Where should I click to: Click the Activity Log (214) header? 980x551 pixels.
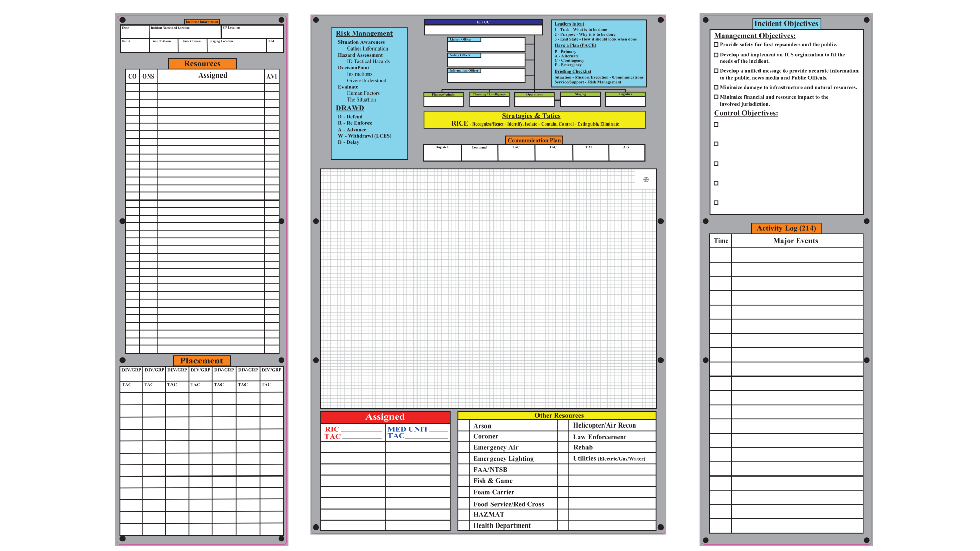coord(786,228)
